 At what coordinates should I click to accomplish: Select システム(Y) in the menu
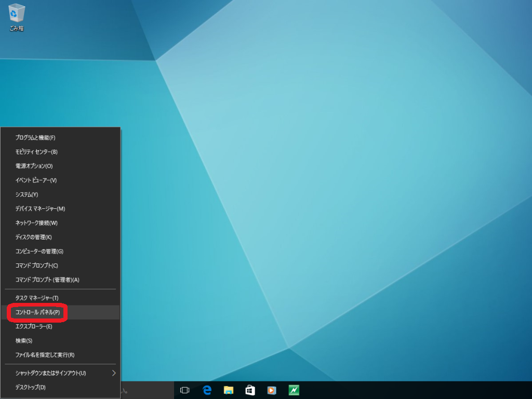click(60, 194)
